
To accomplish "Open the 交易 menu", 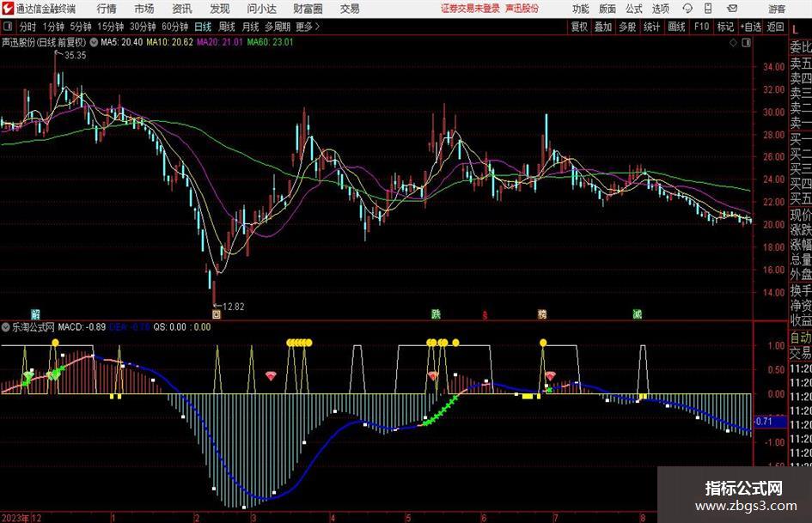I will [x=350, y=9].
